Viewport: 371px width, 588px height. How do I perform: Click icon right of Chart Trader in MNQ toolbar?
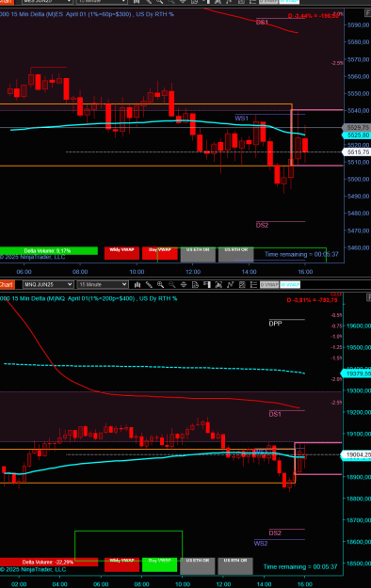pos(218,285)
